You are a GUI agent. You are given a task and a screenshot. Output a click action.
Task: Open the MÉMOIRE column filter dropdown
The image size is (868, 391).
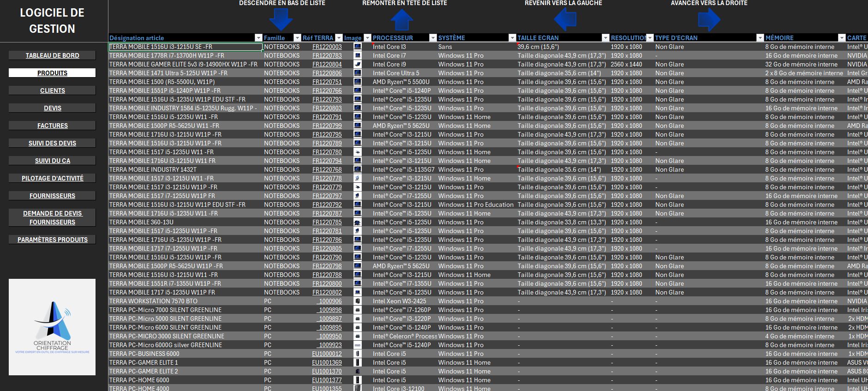pos(842,38)
